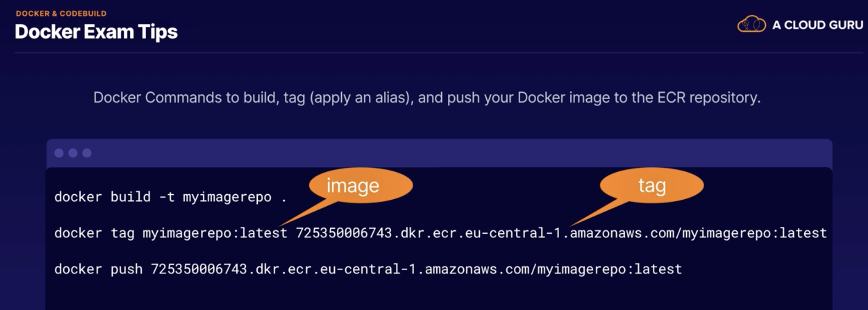The height and width of the screenshot is (310, 868).
Task: Click the word ECR repository in description
Action: [709, 98]
